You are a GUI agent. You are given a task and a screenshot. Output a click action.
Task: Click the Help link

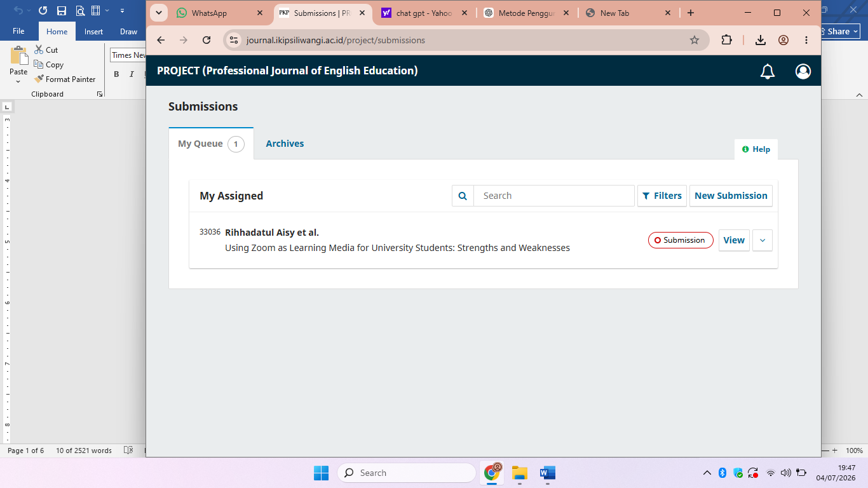coord(756,149)
